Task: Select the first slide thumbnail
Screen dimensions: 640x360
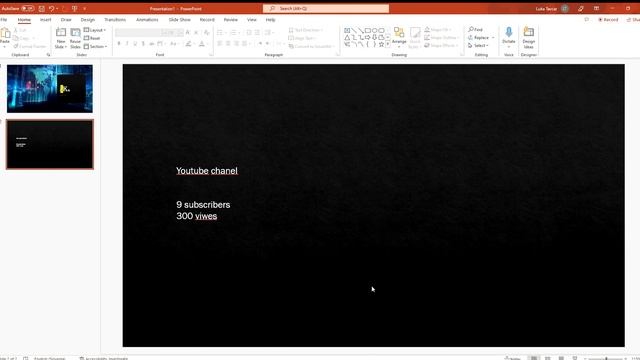Action: click(50, 89)
